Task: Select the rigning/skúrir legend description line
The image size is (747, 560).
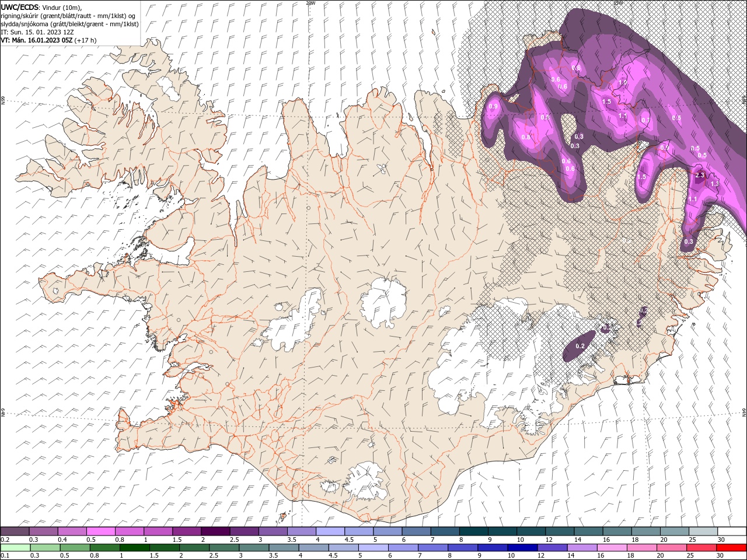Action: (x=68, y=16)
